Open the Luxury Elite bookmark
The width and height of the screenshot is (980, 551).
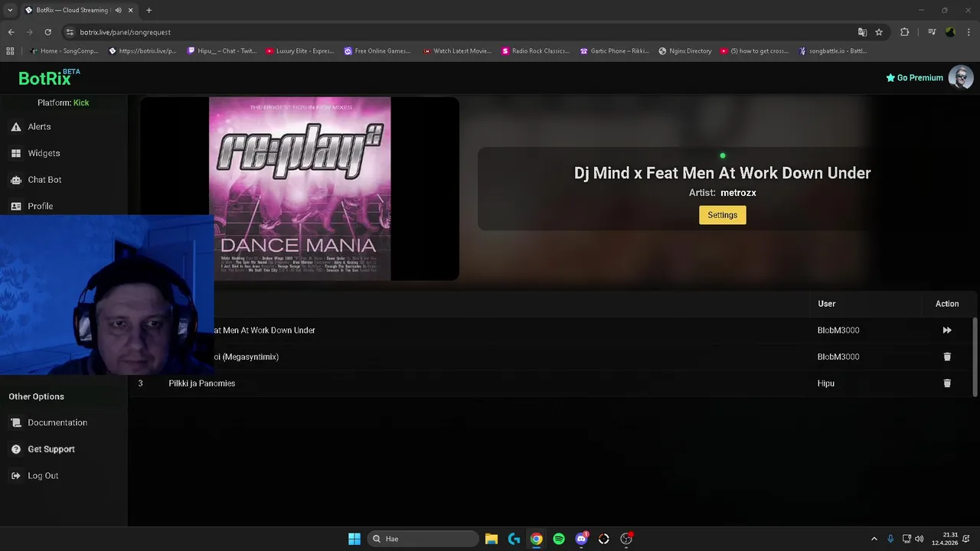click(x=299, y=51)
